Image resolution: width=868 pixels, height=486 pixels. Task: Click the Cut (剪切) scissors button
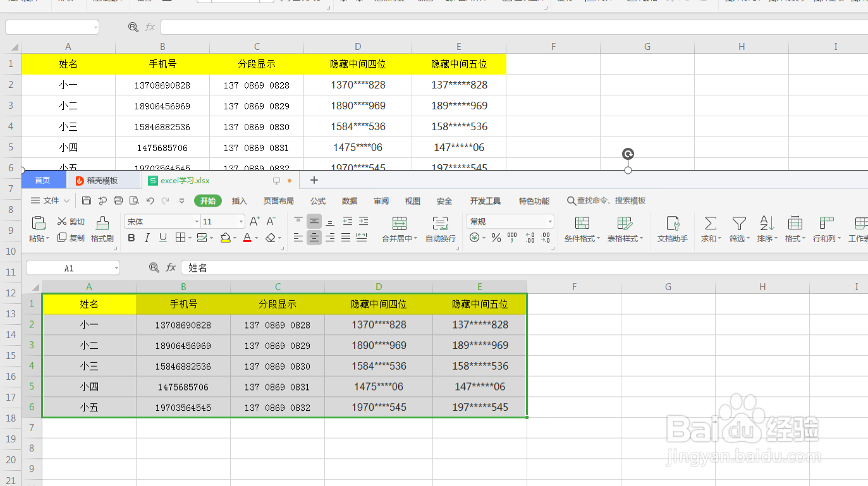71,222
